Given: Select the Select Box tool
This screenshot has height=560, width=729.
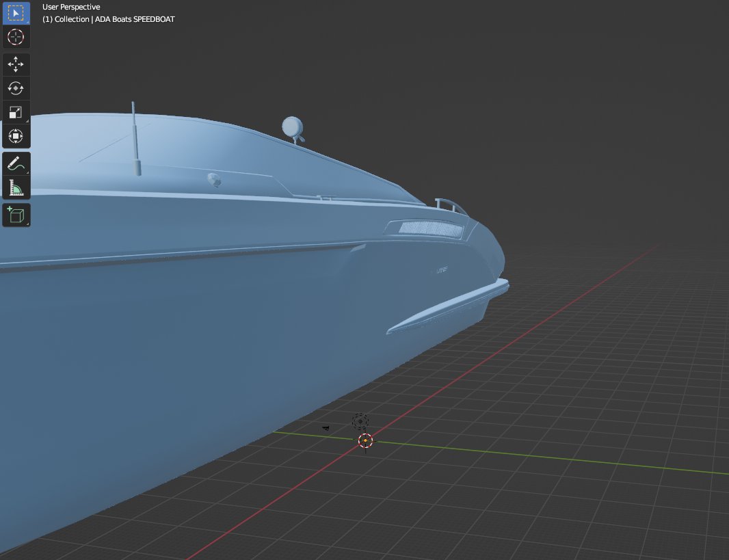Looking at the screenshot, I should pyautogui.click(x=16, y=13).
